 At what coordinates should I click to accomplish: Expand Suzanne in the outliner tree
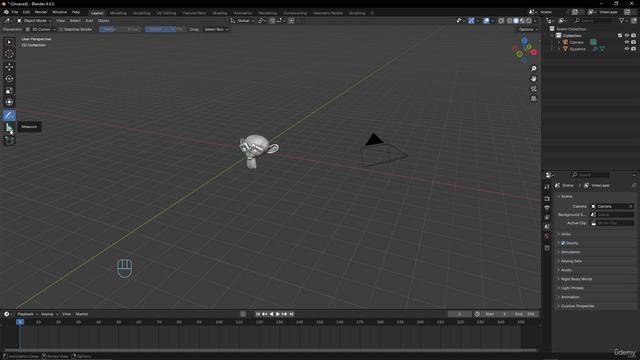(559, 49)
